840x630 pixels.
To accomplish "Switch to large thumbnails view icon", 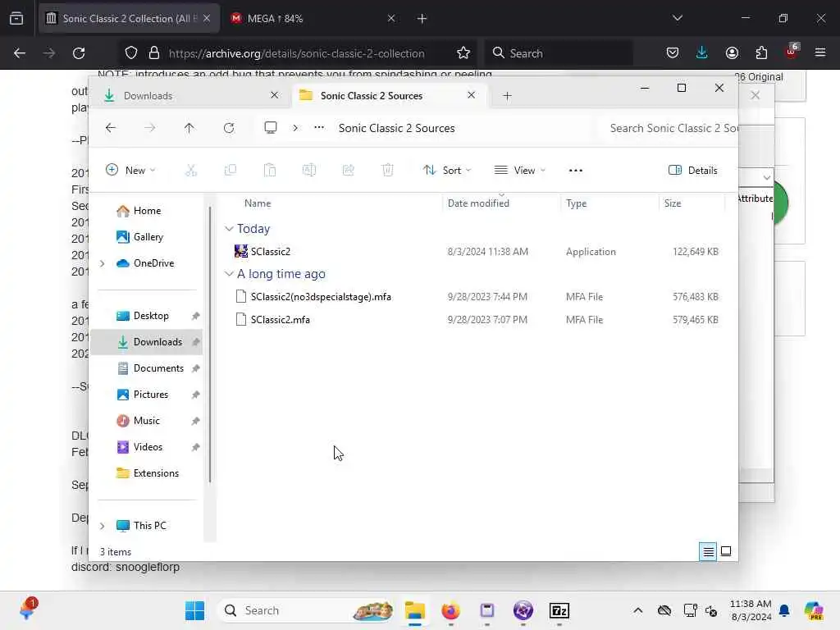I will 726,551.
